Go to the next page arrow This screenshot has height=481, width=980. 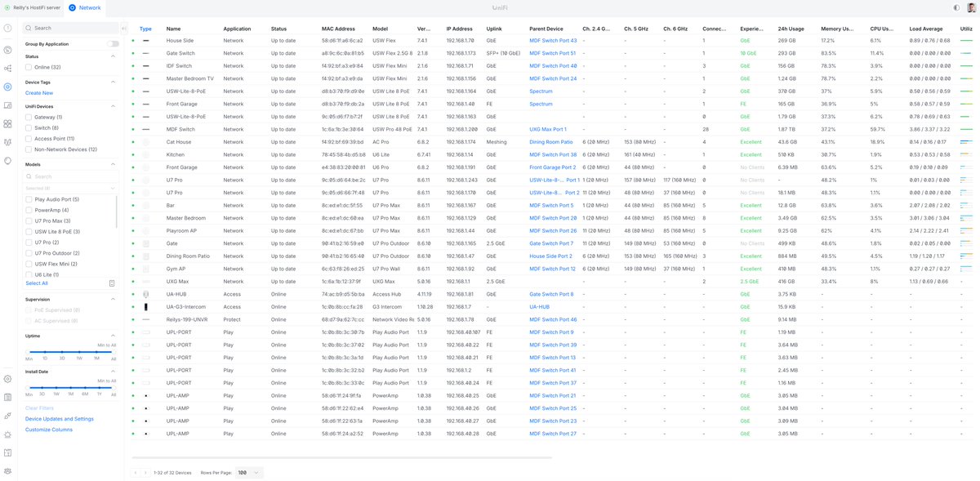pos(145,472)
